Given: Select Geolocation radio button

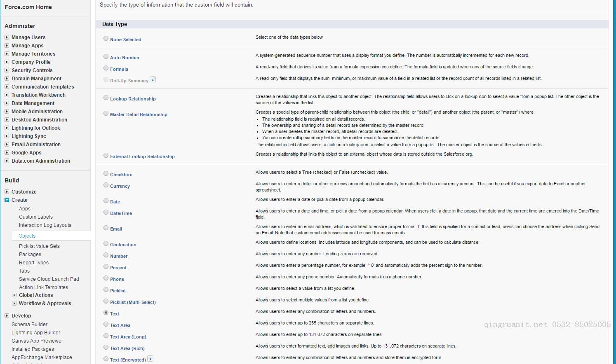Looking at the screenshot, I should pyautogui.click(x=106, y=243).
